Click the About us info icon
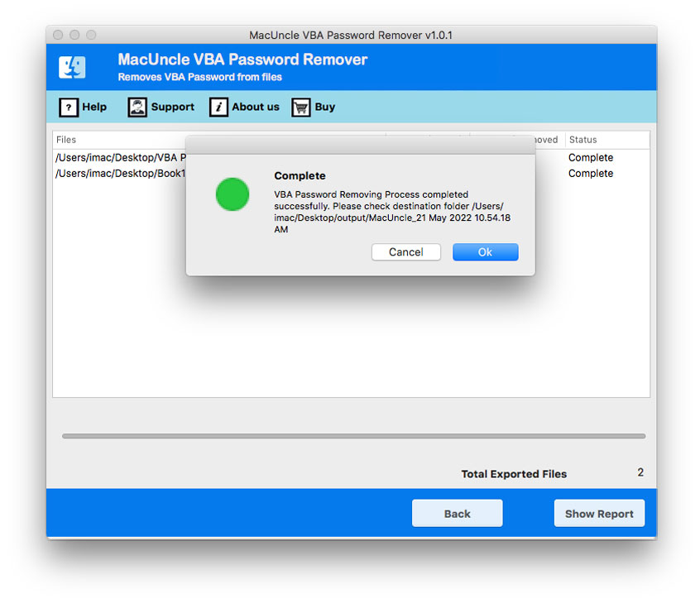The height and width of the screenshot is (603, 700). point(218,108)
